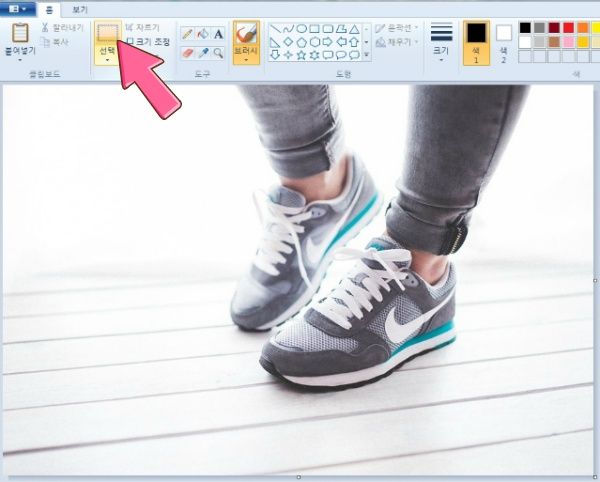Select the Eraser tool

187,53
